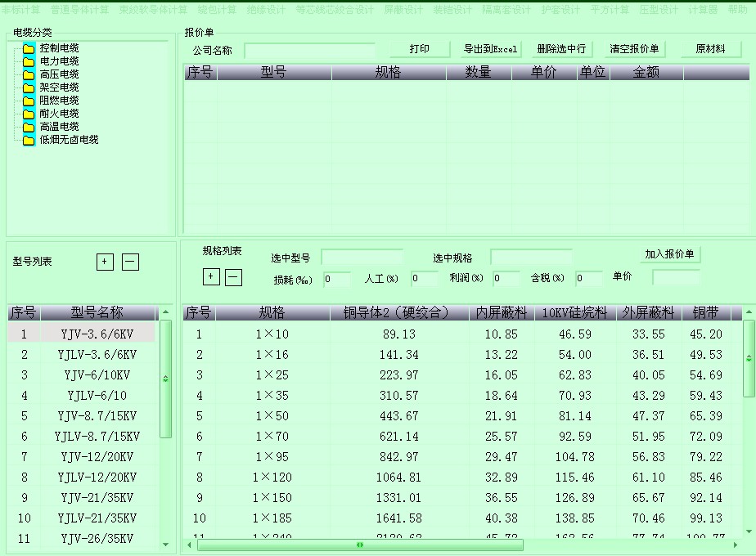This screenshot has height=556, width=756.
Task: Click the 控制电缆 folder icon
Action: point(29,48)
